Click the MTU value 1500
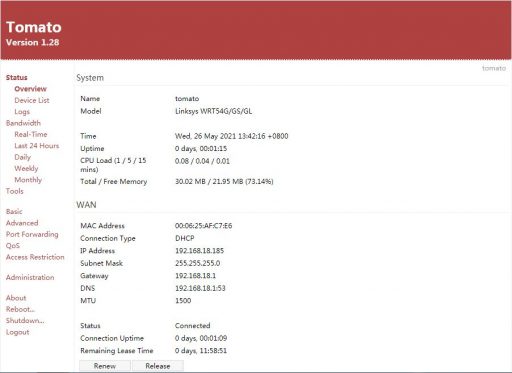The image size is (512, 373). 183,301
